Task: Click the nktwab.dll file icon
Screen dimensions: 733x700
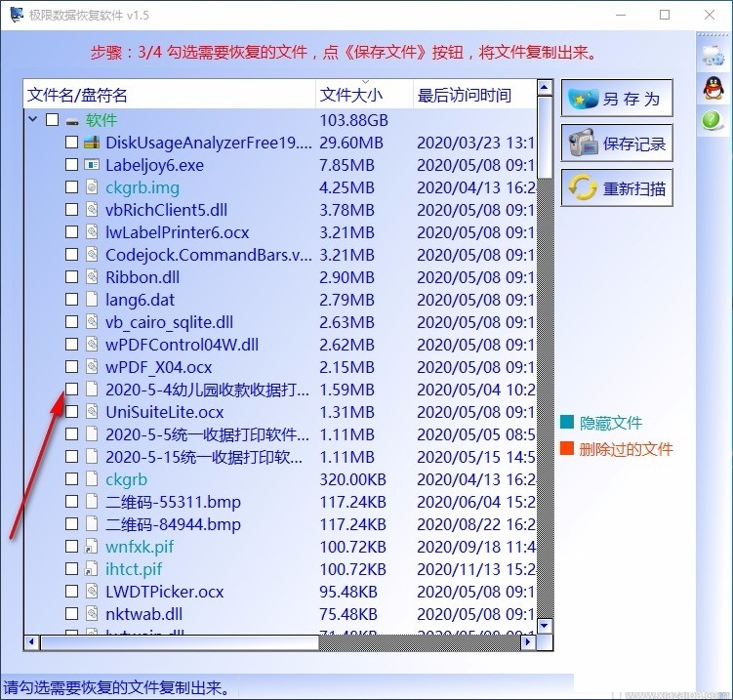Action: pyautogui.click(x=92, y=613)
